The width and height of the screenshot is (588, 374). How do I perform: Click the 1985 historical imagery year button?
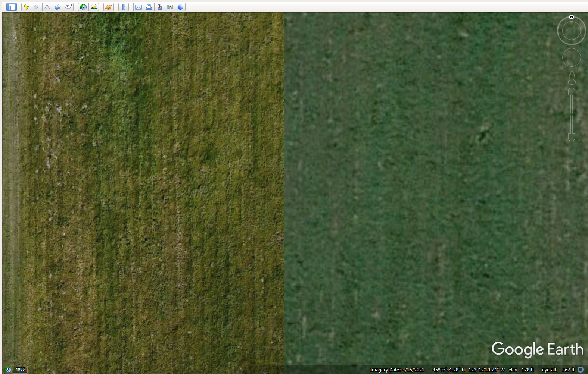pos(20,370)
